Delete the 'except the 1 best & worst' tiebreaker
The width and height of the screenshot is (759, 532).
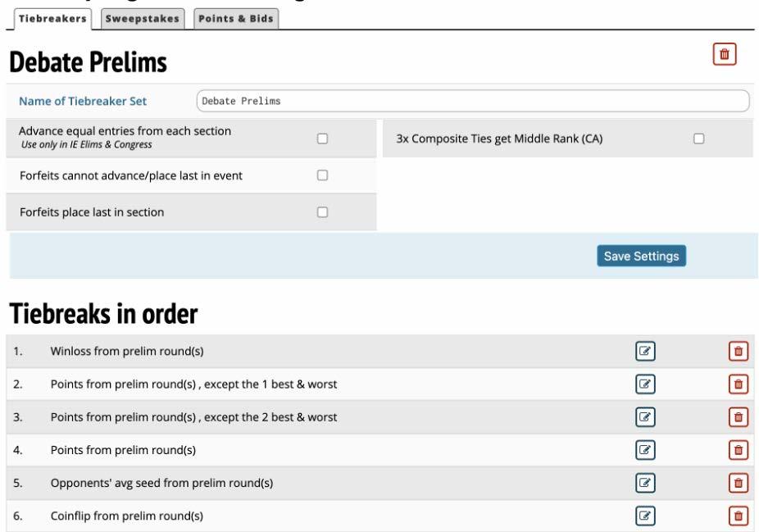coord(739,384)
